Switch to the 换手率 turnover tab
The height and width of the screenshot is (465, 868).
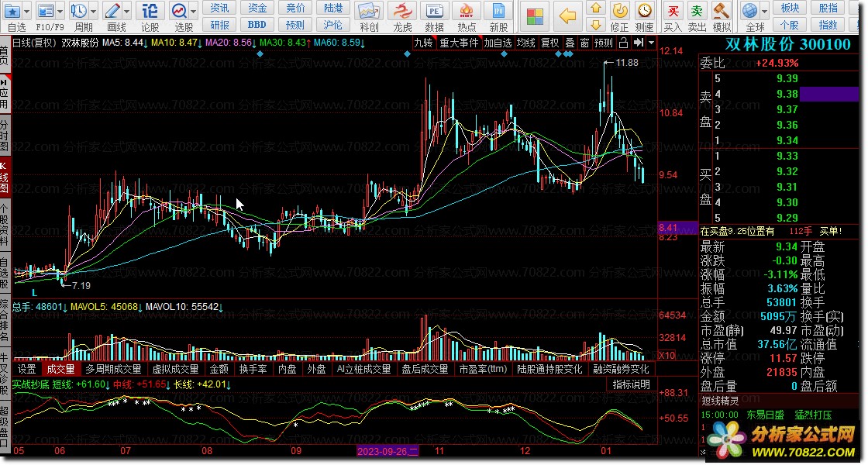(253, 369)
